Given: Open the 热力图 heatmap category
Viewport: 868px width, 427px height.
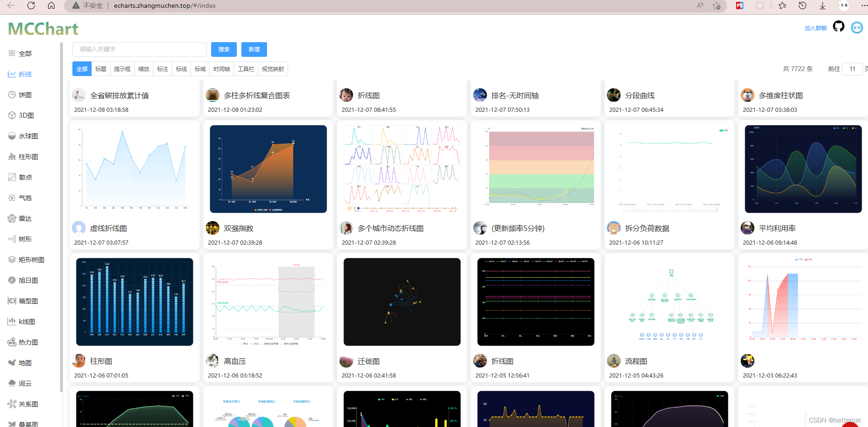Looking at the screenshot, I should pos(28,342).
